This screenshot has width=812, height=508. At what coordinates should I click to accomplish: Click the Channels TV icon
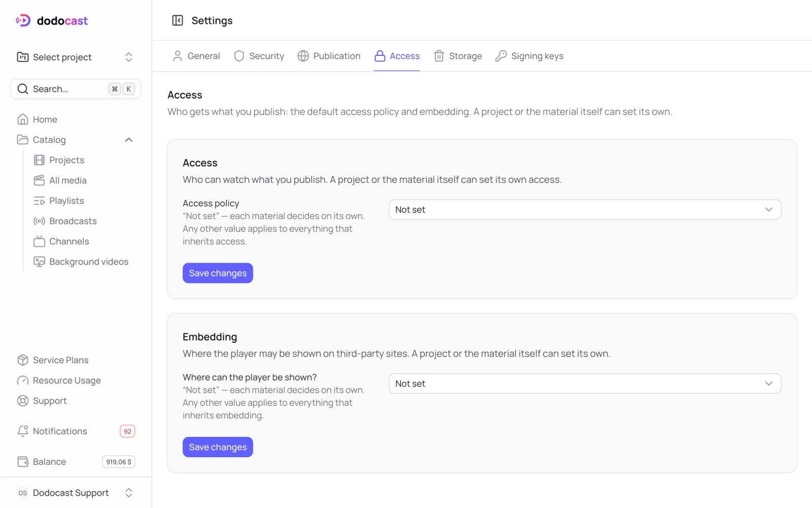coord(39,241)
